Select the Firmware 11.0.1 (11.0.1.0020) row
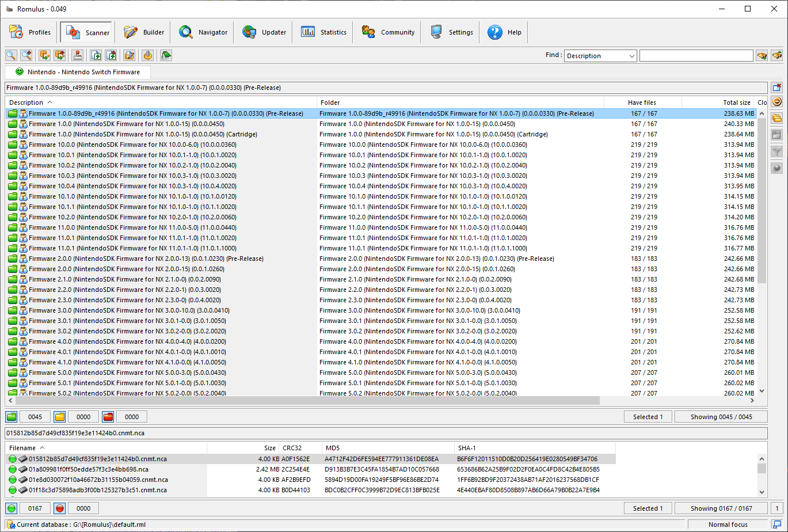 click(x=382, y=238)
